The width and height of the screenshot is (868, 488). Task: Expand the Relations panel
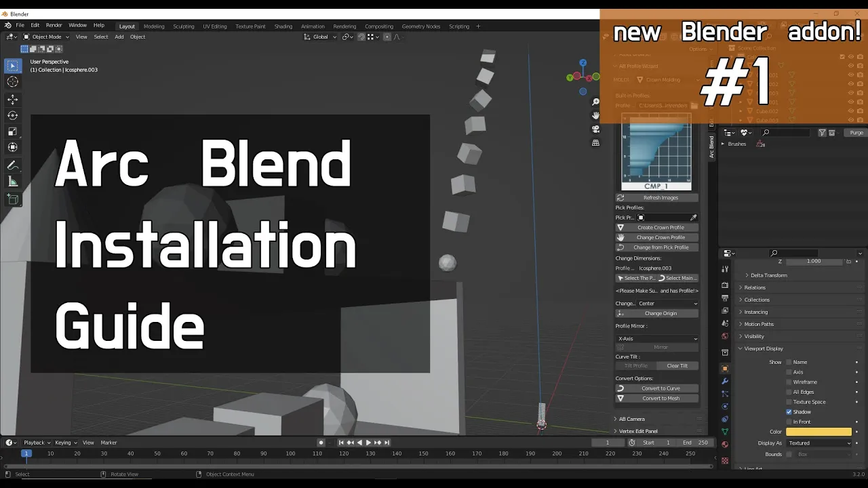(x=754, y=287)
